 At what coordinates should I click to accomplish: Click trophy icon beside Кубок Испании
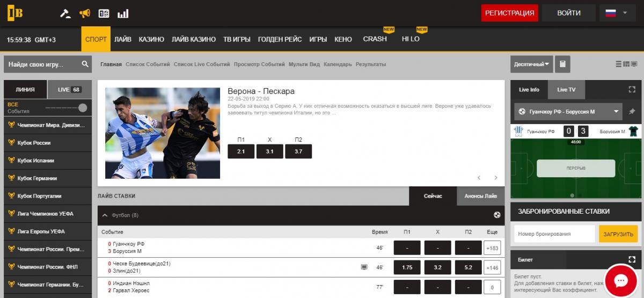(11, 161)
